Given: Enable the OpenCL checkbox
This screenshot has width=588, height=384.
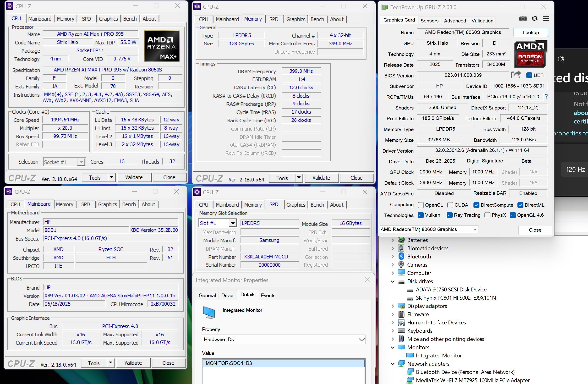Looking at the screenshot, I should [421, 205].
